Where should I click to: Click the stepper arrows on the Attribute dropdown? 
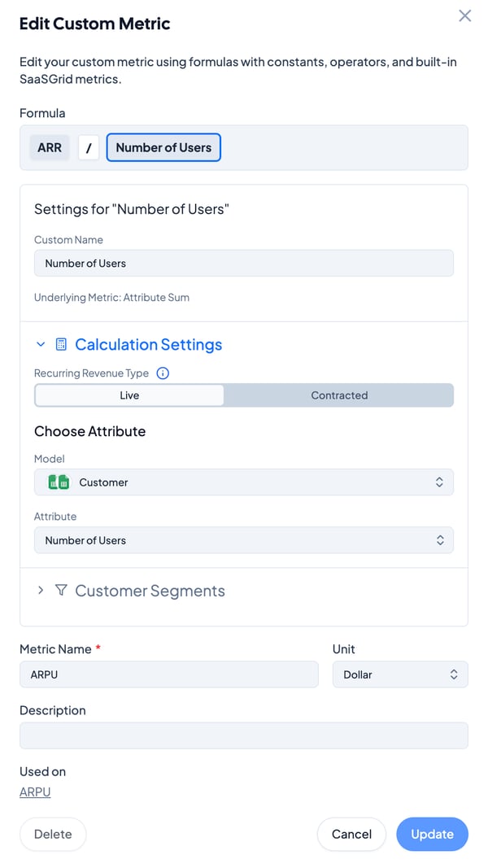[440, 539]
